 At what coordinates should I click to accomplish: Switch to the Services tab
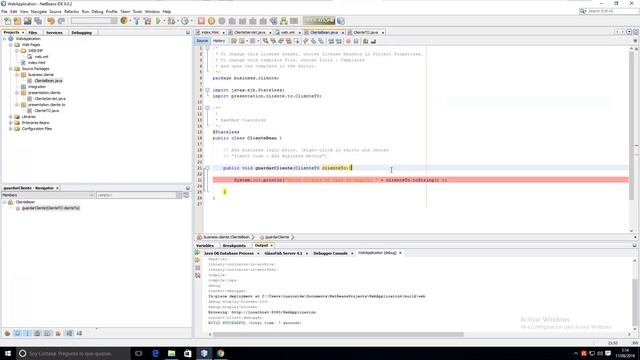pyautogui.click(x=54, y=32)
